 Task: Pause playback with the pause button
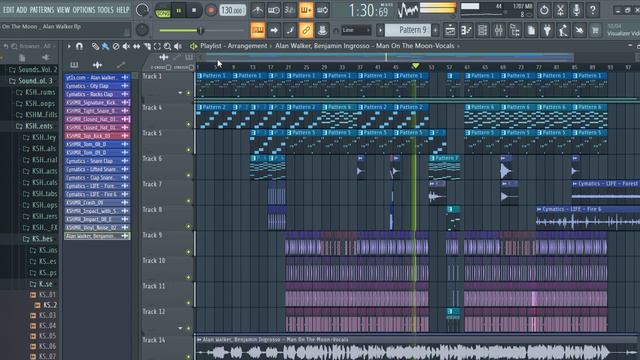point(178,11)
